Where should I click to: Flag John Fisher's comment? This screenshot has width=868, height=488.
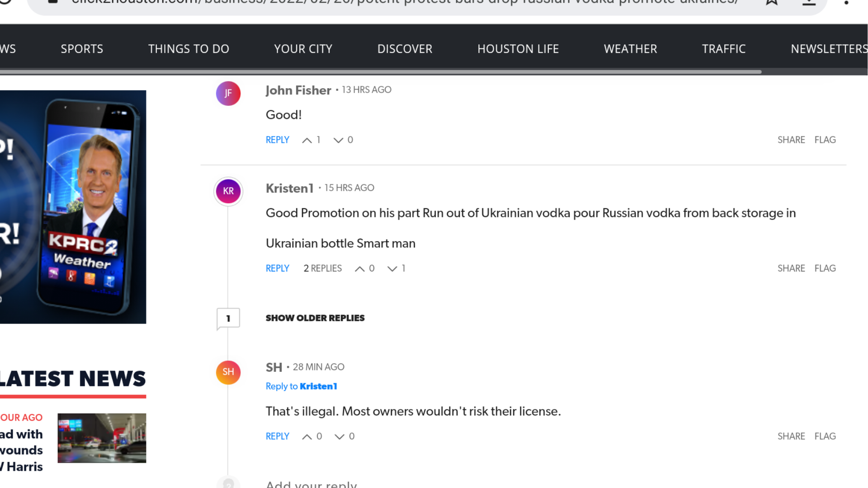[x=825, y=140]
